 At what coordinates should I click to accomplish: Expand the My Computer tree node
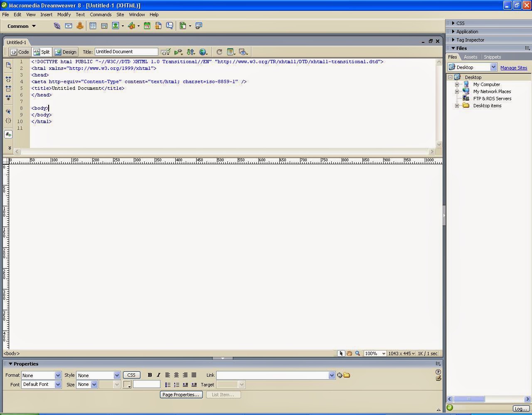pyautogui.click(x=457, y=84)
